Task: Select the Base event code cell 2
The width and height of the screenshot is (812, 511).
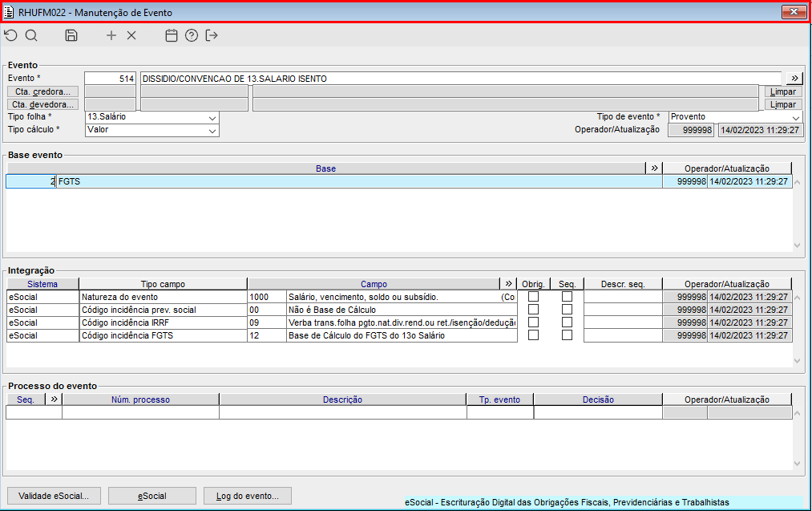Action: tap(31, 181)
